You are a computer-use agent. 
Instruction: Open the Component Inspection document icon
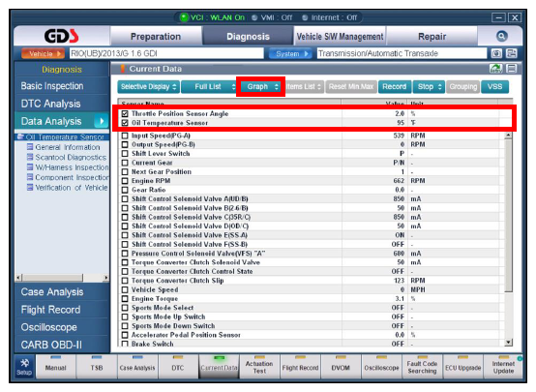[x=30, y=177]
